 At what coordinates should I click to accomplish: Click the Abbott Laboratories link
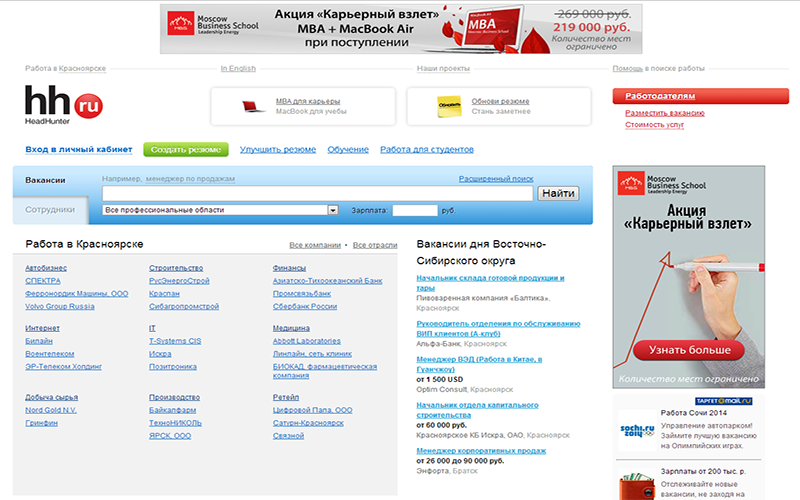[307, 341]
